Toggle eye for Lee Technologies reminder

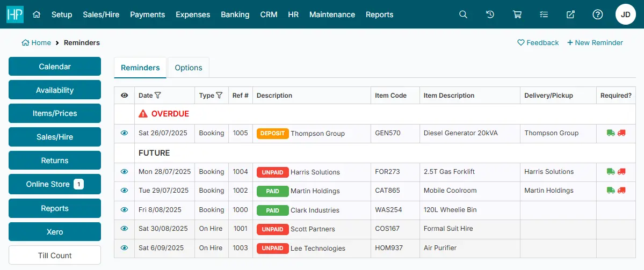tap(125, 248)
